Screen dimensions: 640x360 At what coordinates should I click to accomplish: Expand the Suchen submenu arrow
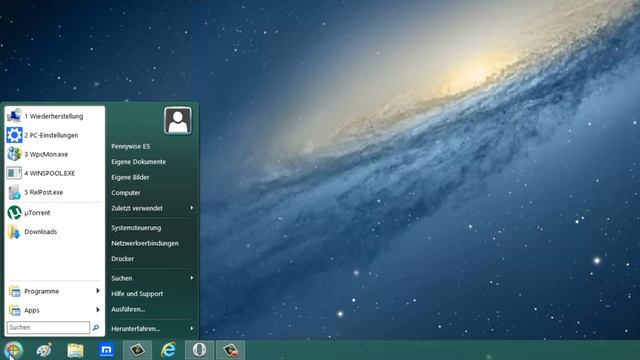(x=191, y=278)
